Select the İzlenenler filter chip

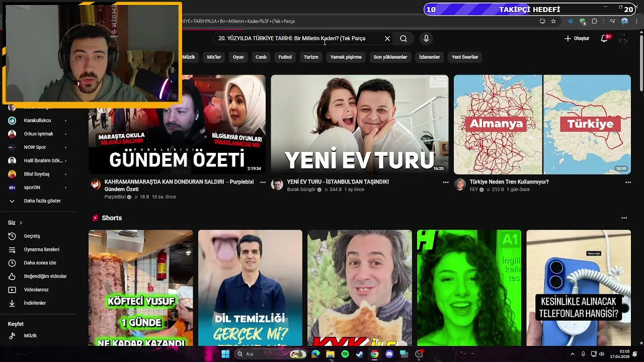[x=429, y=57]
